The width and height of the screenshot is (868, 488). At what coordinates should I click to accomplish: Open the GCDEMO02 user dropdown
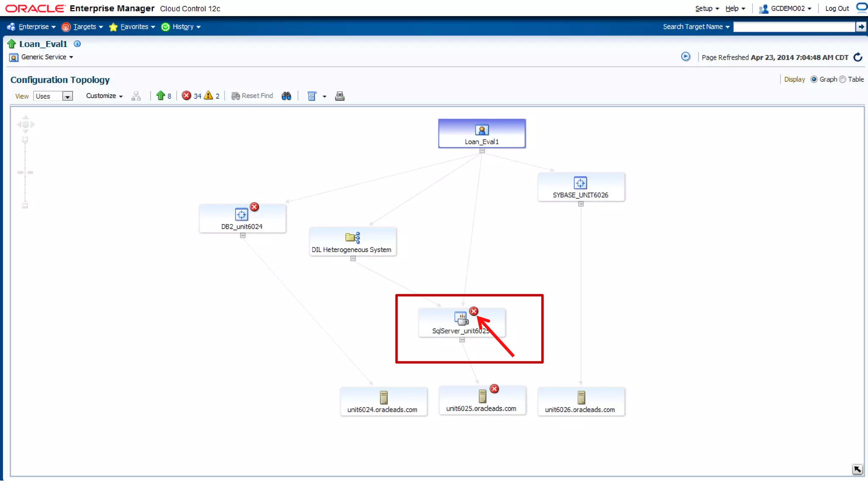(785, 8)
